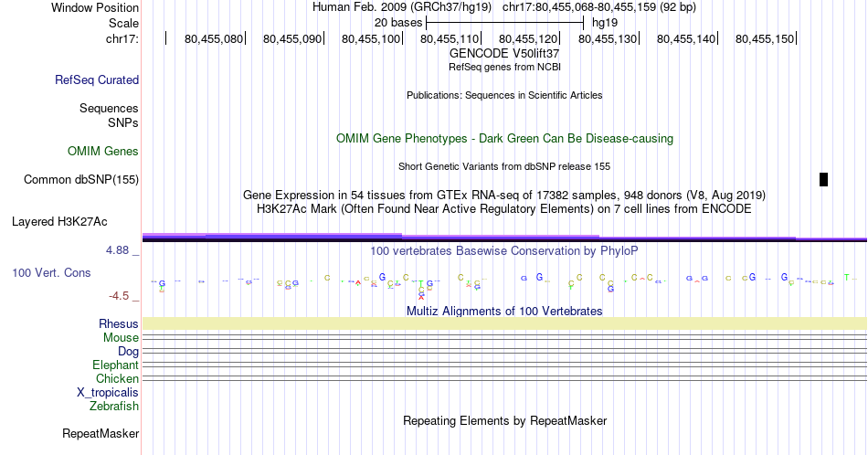868x455 pixels.
Task: Click the Layered H3K27Ac track label
Action: 59,221
